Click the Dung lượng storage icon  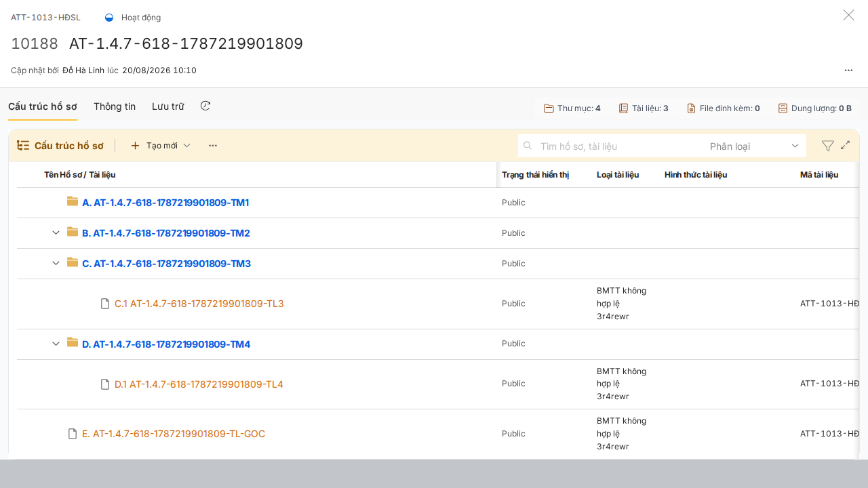[783, 108]
